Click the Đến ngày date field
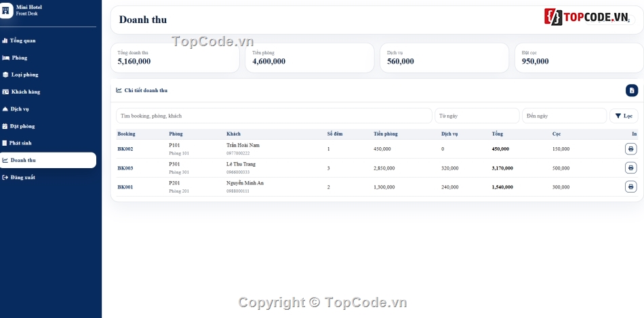Image resolution: width=644 pixels, height=318 pixels. 564,116
